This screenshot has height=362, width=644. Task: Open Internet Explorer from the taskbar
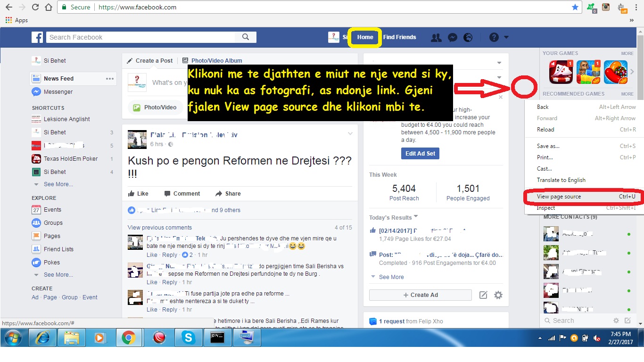[x=42, y=337]
